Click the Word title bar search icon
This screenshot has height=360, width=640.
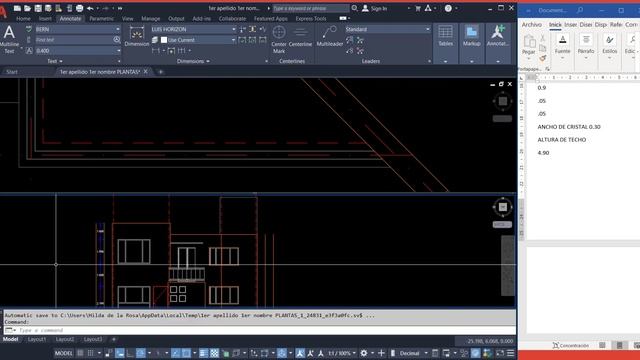580,10
